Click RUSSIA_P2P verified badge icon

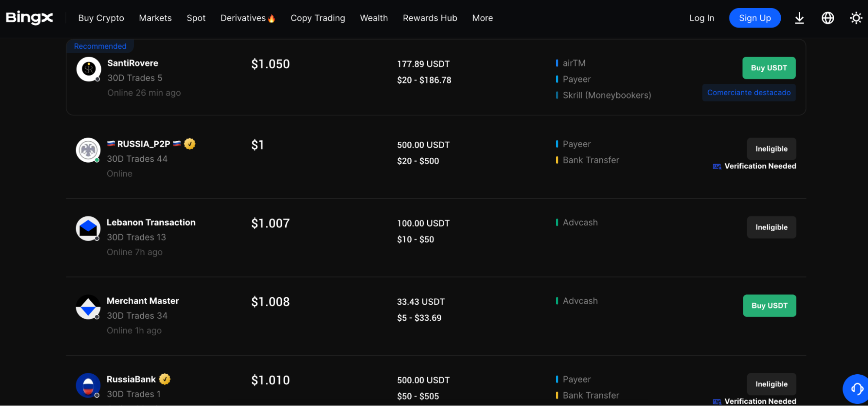[190, 143]
